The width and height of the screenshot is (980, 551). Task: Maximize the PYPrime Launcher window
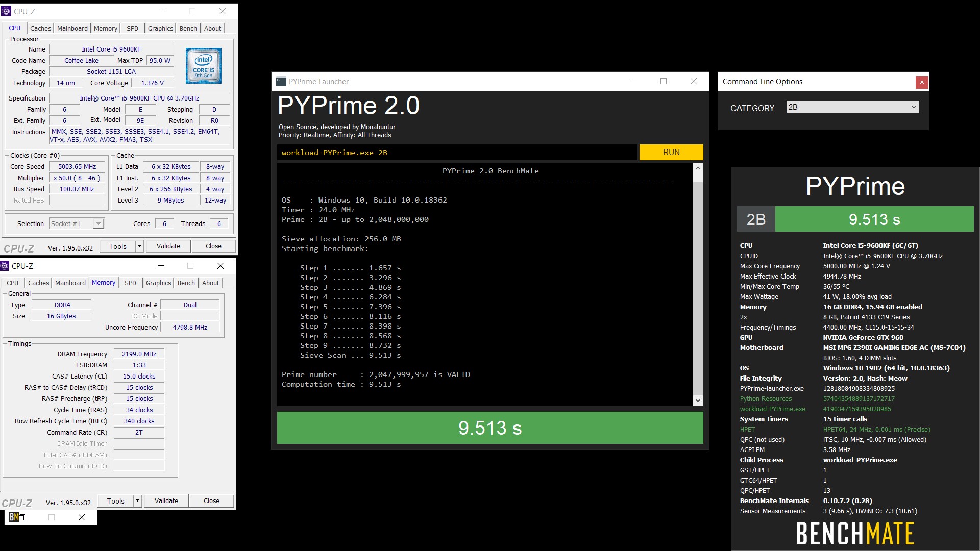pos(664,81)
